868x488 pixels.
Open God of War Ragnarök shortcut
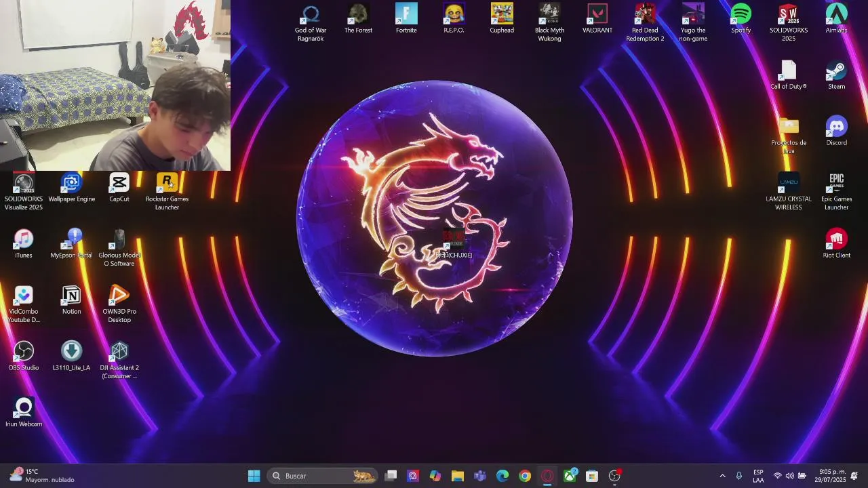(311, 23)
